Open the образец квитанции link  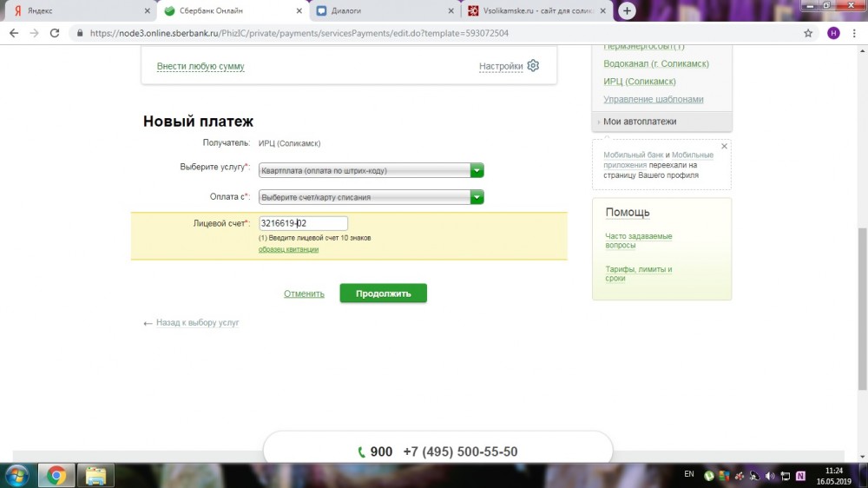[288, 249]
